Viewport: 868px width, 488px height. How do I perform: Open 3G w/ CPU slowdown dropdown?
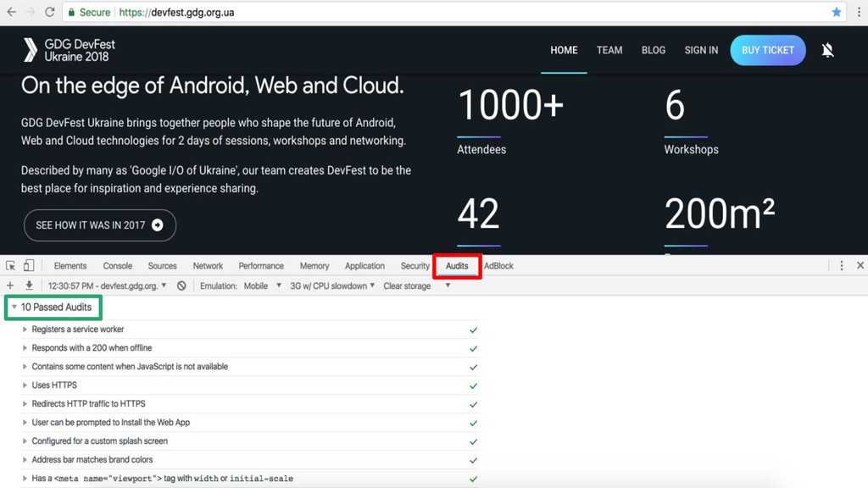tap(332, 286)
